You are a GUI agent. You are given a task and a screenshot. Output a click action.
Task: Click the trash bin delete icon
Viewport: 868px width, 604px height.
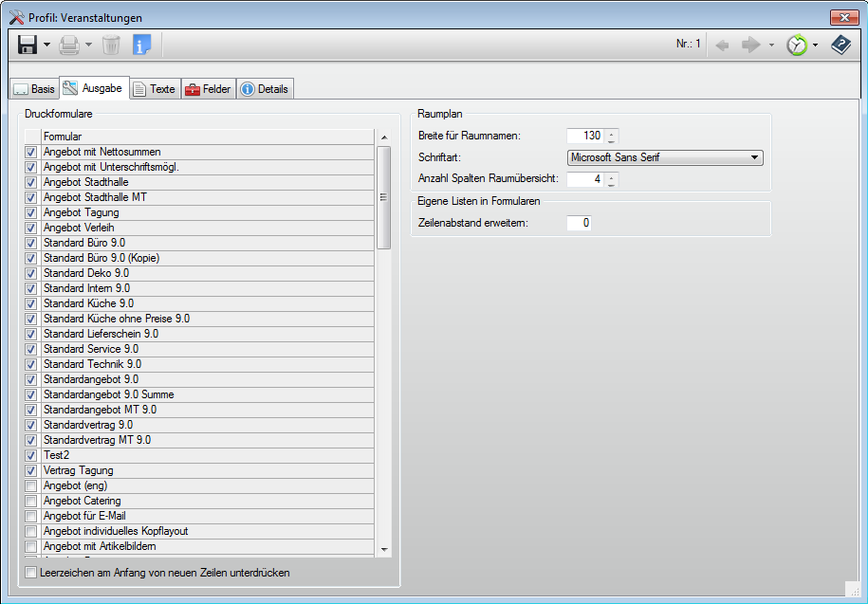click(x=111, y=45)
